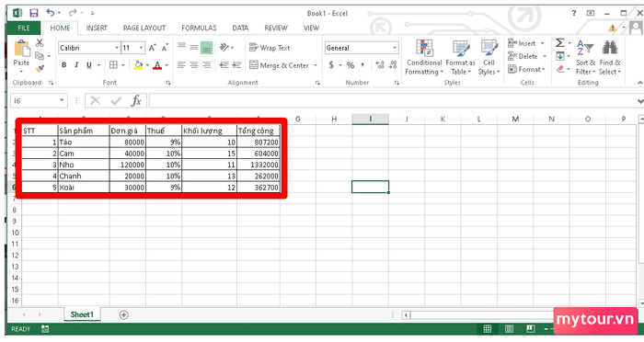This screenshot has height=342, width=644.
Task: Switch to the FORMULAS tab
Action: pyautogui.click(x=199, y=28)
